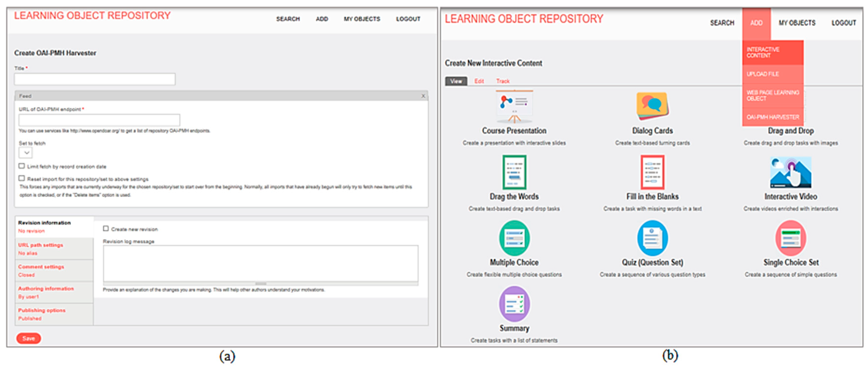Pick the Drag the Words icon

coord(514,172)
